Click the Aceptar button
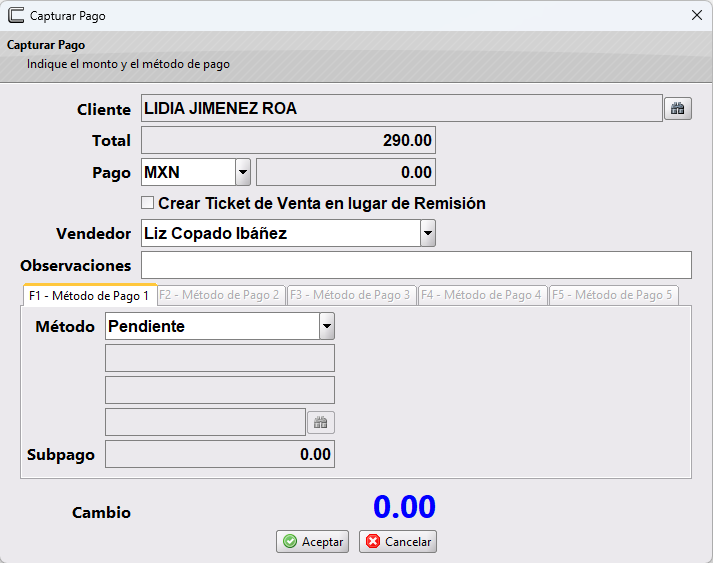 312,542
